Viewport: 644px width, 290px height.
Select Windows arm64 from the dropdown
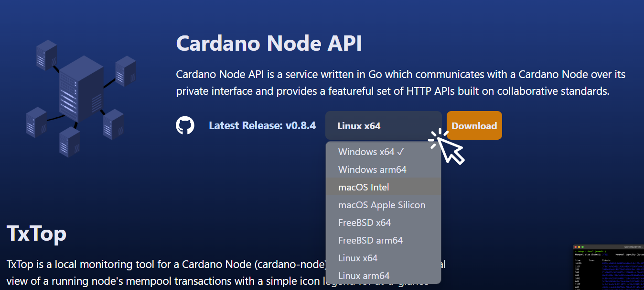click(372, 169)
